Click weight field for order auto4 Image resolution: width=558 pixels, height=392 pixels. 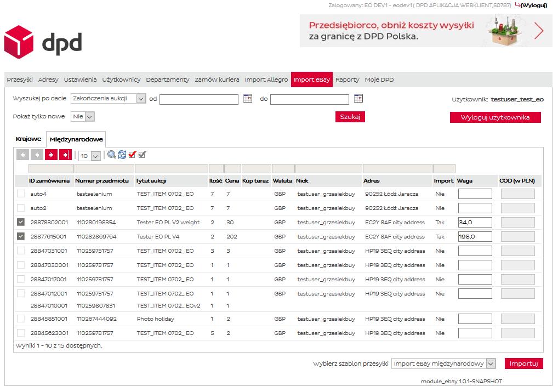(475, 194)
